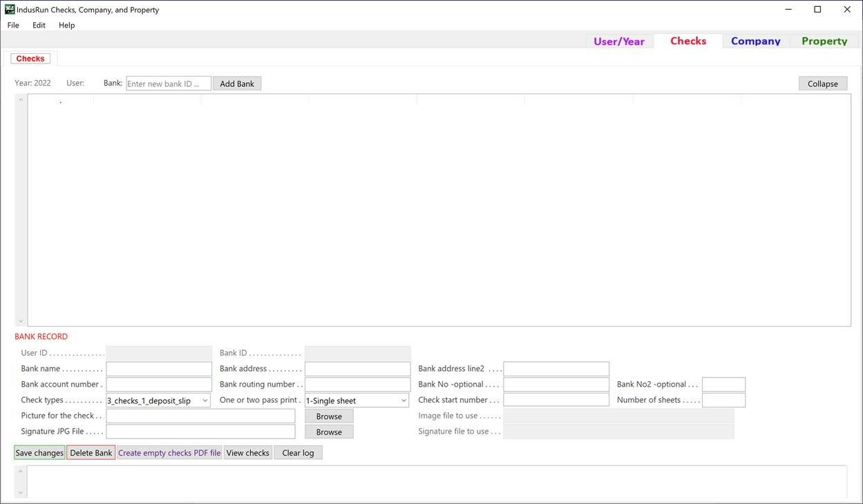Click the Image file to use field
Viewport: 863px width, 504px height.
[618, 416]
